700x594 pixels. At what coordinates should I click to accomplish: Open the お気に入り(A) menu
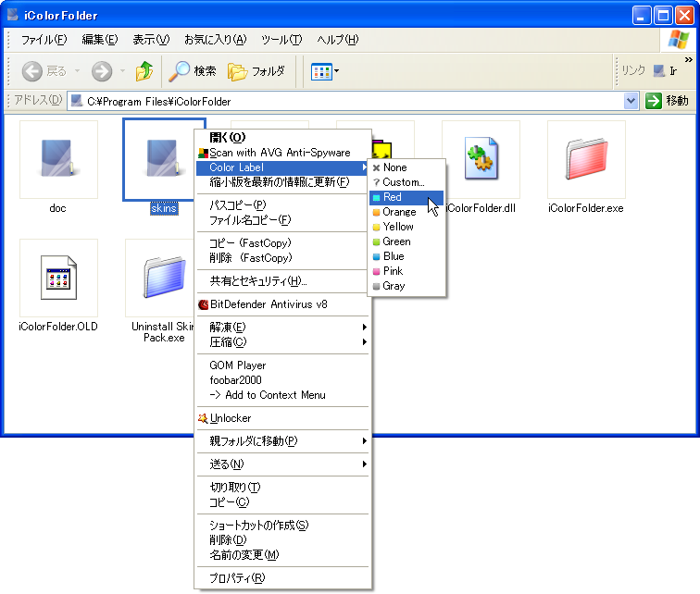[x=215, y=40]
